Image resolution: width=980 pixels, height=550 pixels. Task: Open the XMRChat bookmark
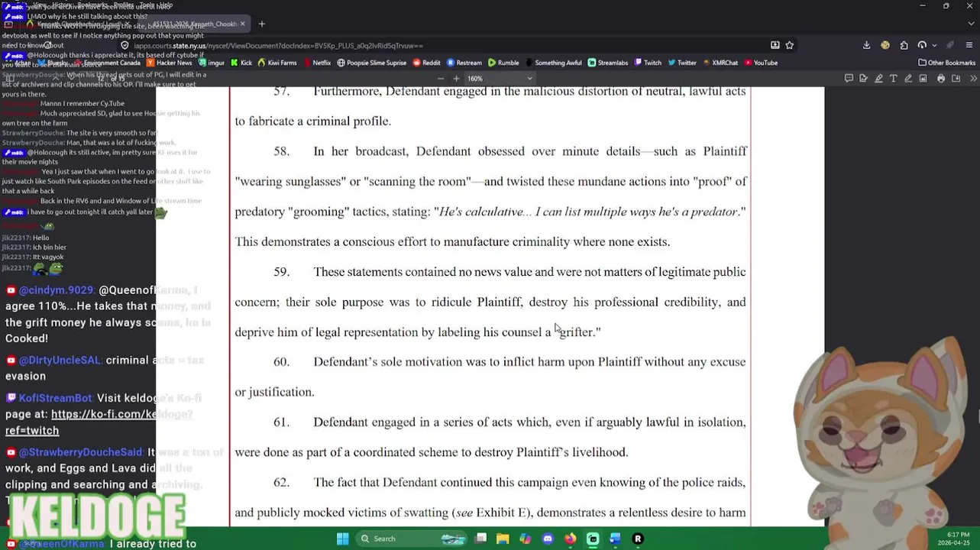(x=720, y=63)
